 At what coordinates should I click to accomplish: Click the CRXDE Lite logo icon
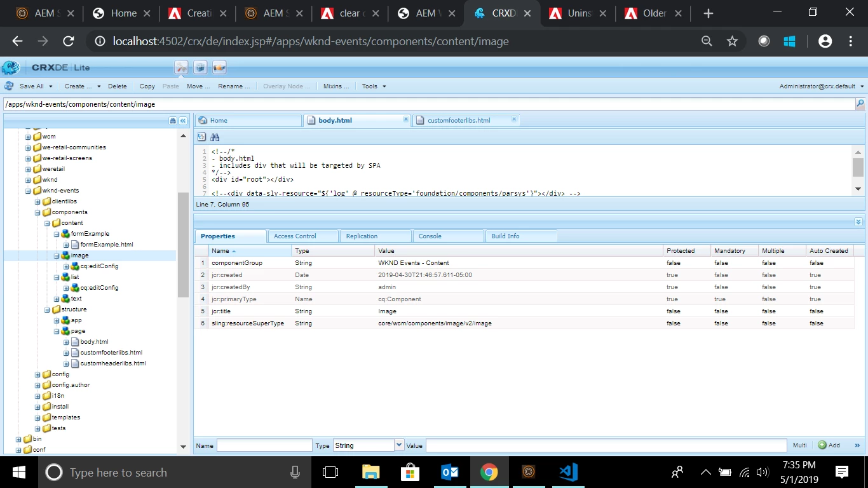point(11,67)
